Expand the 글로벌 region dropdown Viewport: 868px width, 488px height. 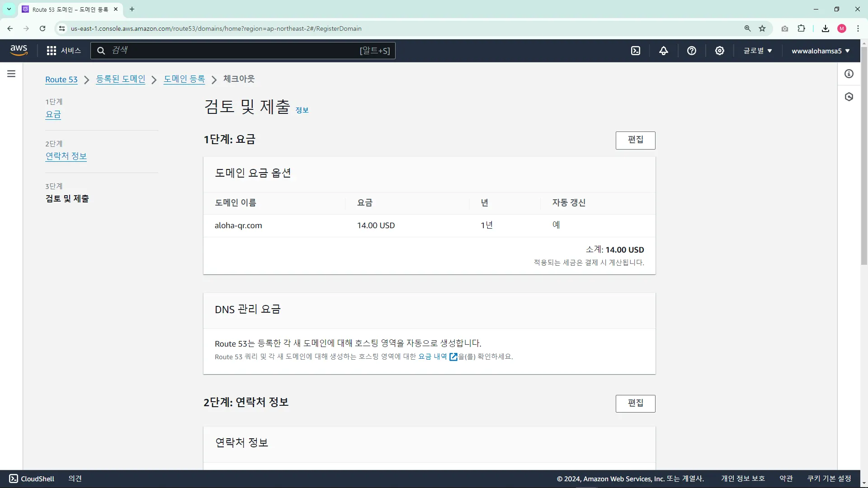(758, 51)
